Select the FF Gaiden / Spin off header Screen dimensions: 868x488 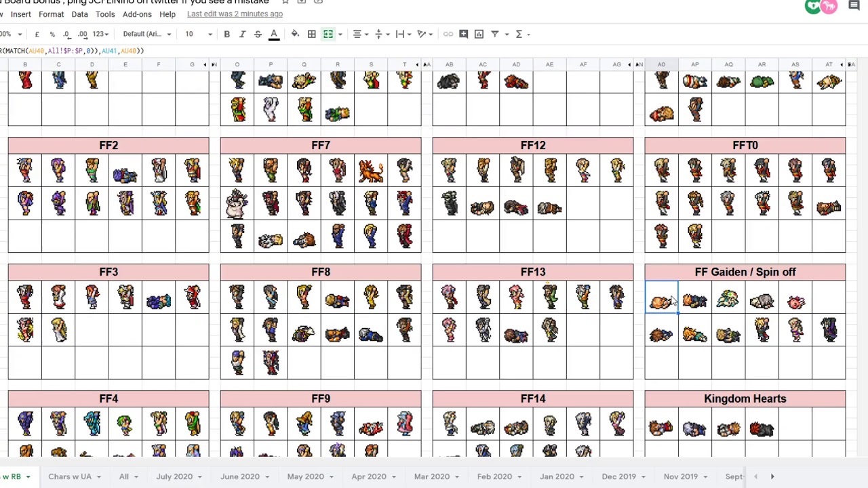click(x=745, y=272)
